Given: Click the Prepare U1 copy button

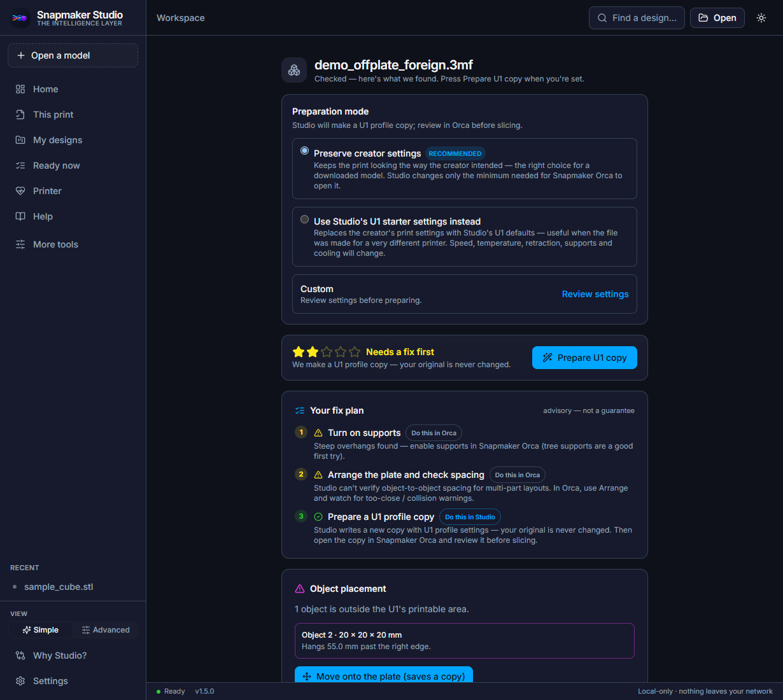Looking at the screenshot, I should coord(584,358).
